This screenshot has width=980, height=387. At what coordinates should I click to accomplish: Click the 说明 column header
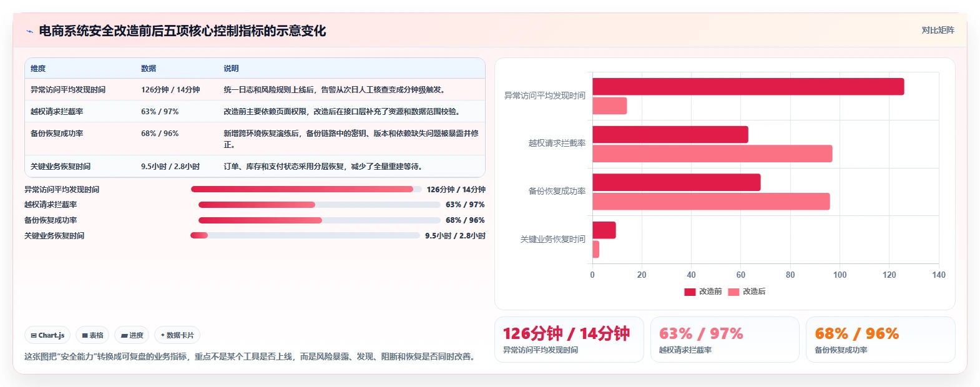pos(232,69)
